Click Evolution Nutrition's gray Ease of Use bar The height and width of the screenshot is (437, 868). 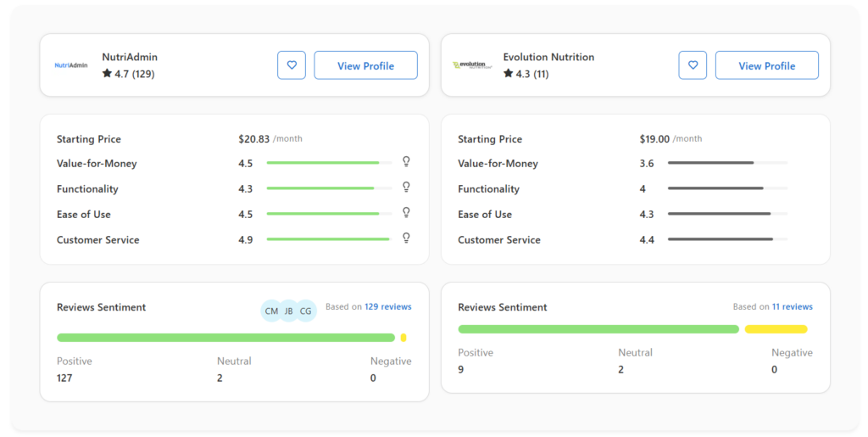click(719, 214)
